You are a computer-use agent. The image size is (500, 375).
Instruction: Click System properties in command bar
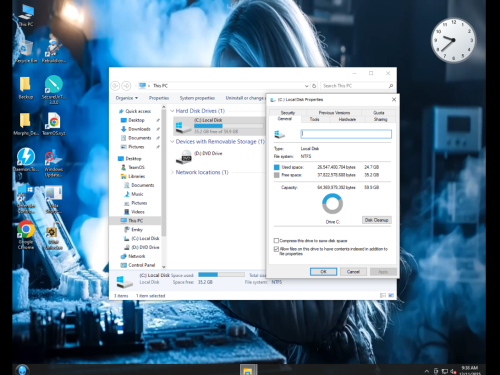tap(197, 98)
